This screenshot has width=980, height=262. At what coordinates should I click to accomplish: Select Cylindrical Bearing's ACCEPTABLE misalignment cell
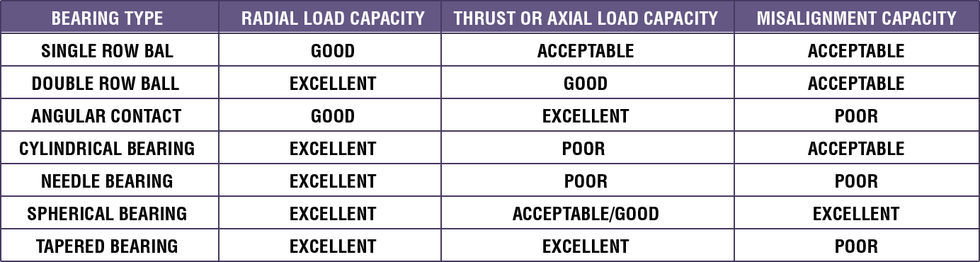[x=856, y=149]
